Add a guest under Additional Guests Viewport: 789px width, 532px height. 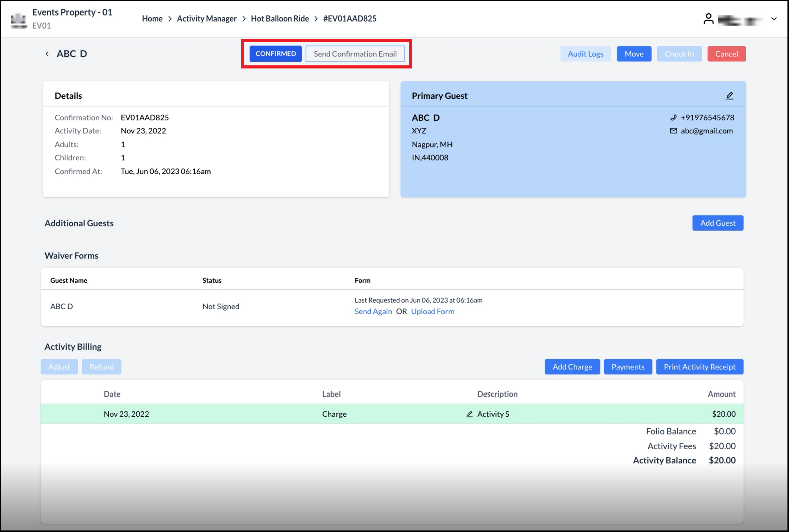tap(718, 223)
